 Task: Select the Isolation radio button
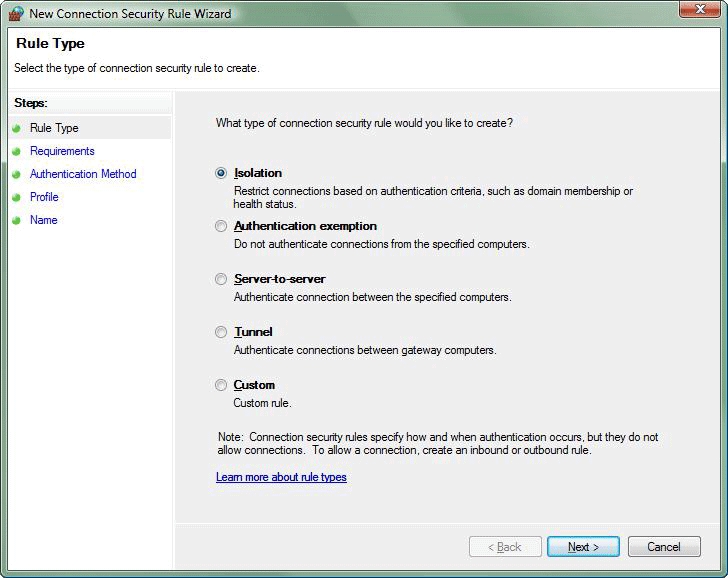[x=221, y=173]
